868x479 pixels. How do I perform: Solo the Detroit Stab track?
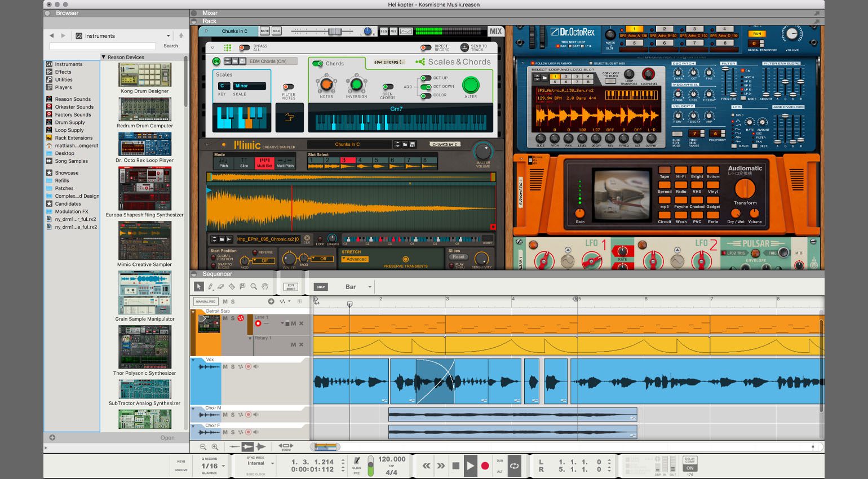(233, 318)
